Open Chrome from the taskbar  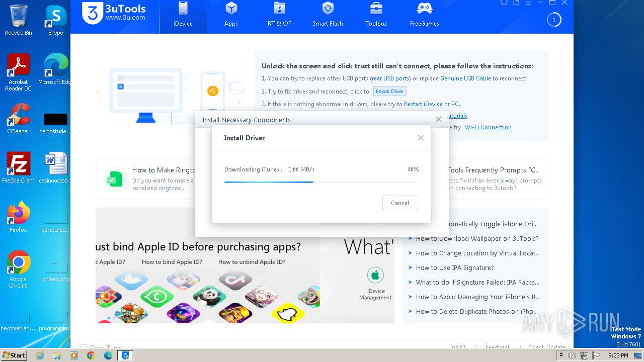click(91, 355)
